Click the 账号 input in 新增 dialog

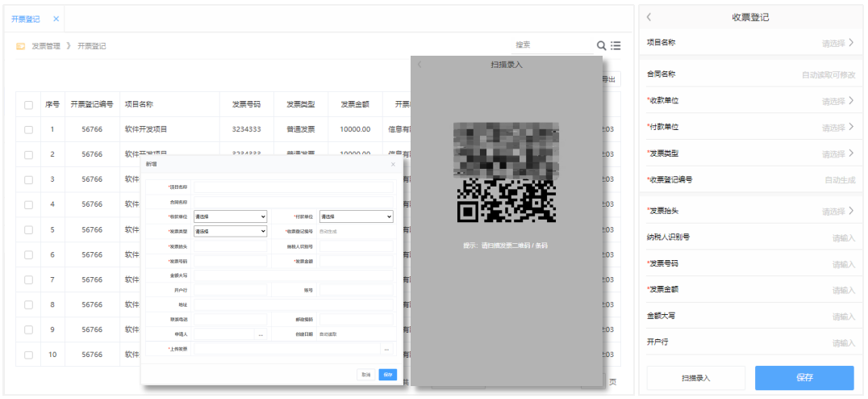pos(357,290)
